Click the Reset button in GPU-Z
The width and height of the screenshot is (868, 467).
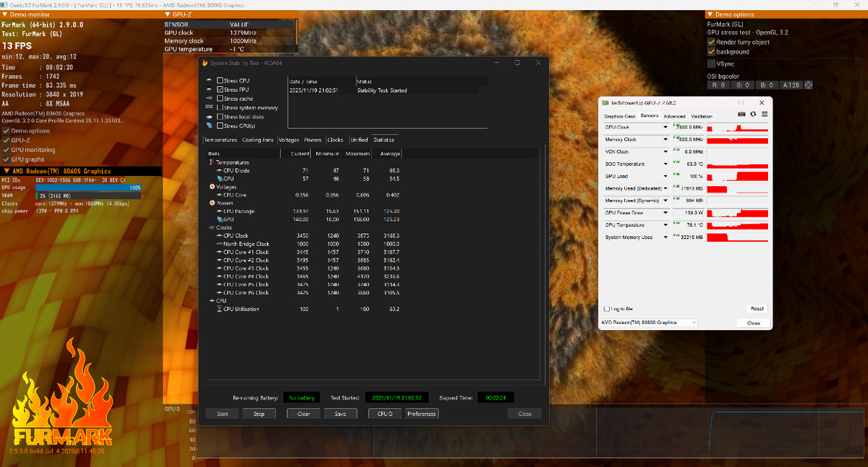(757, 308)
